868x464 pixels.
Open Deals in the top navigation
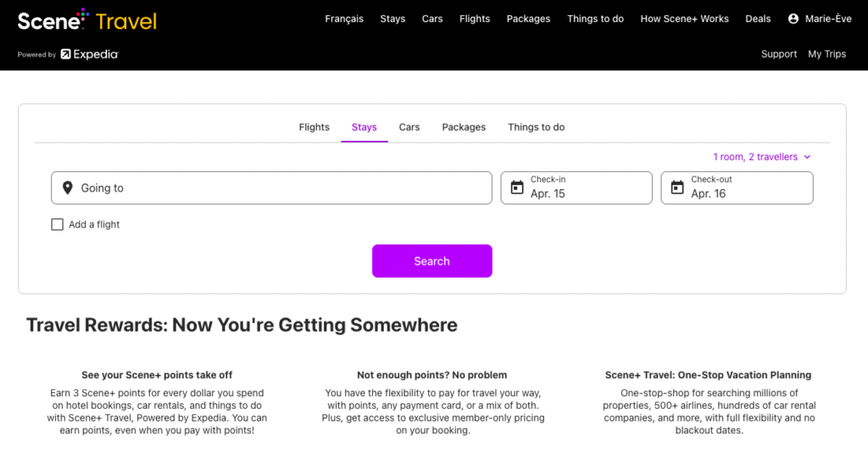point(758,19)
